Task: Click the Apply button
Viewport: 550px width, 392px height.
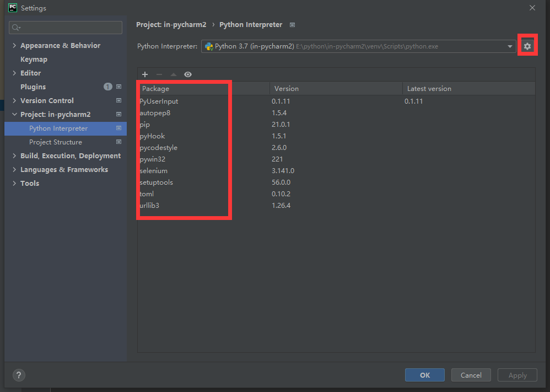Action: pyautogui.click(x=517, y=375)
